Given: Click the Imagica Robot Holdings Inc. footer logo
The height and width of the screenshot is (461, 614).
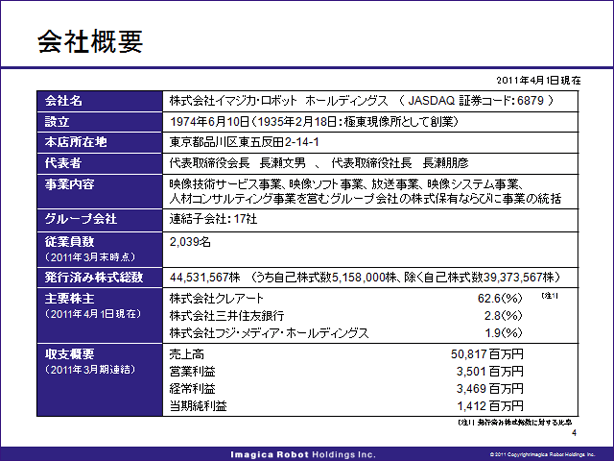Looking at the screenshot, I should click(303, 455).
